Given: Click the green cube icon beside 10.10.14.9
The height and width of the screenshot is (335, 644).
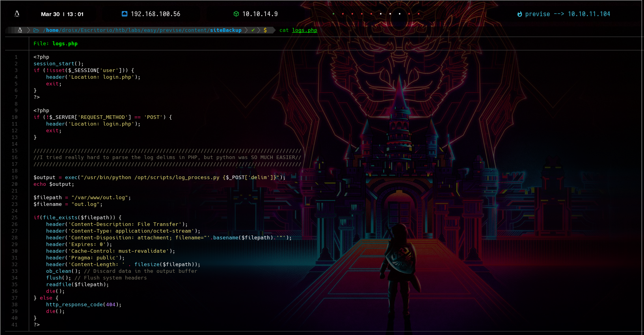Looking at the screenshot, I should tap(236, 14).
